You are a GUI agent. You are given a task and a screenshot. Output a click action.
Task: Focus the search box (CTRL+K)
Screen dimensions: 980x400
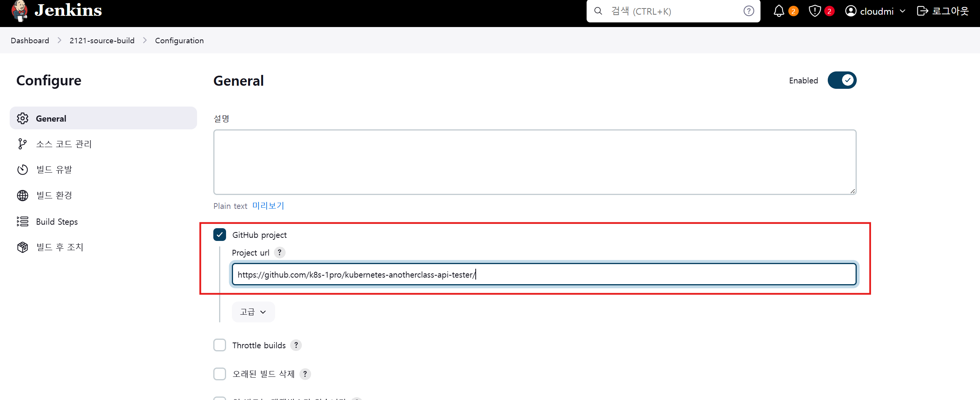point(673,11)
